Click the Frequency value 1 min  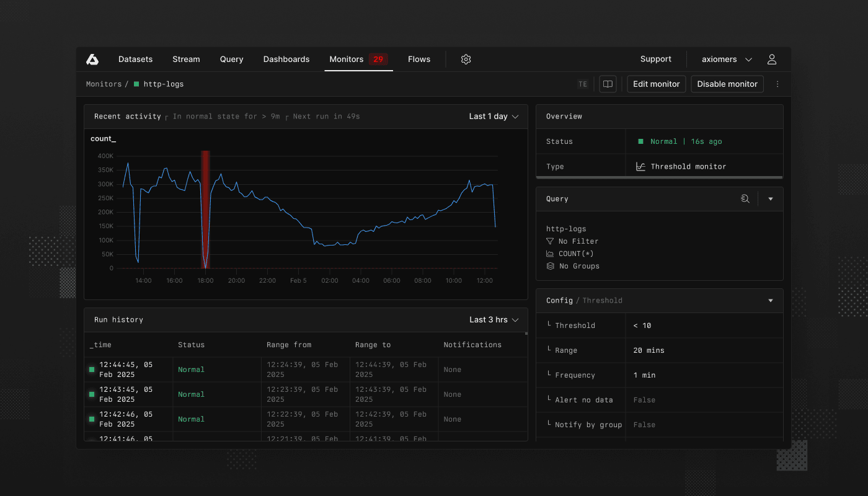click(644, 375)
